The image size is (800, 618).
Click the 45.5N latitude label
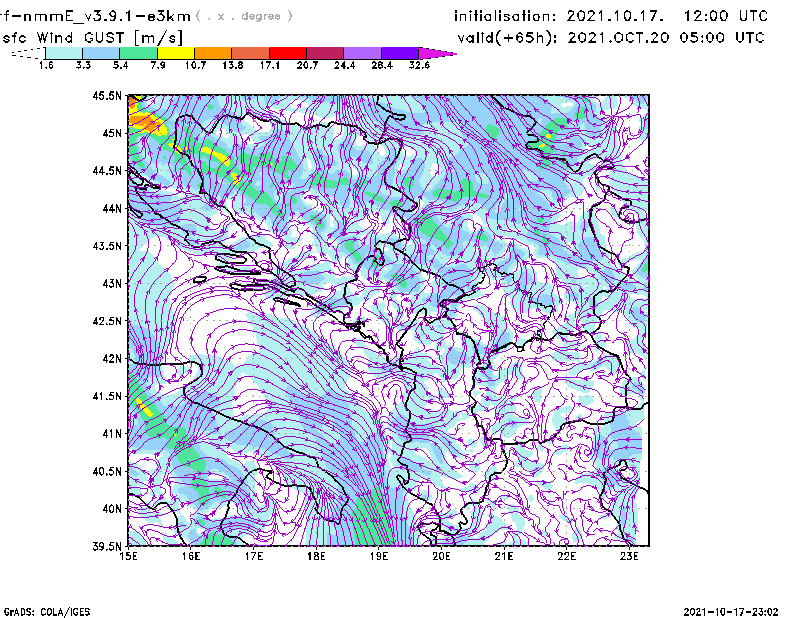[107, 95]
